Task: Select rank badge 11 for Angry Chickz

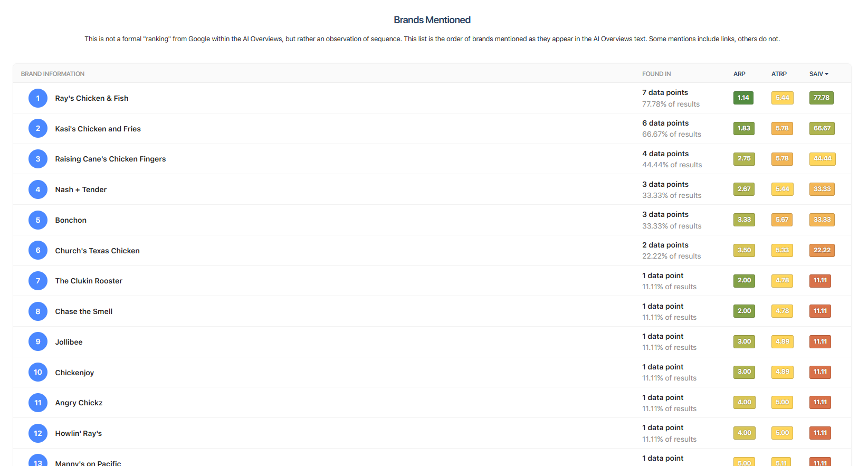Action: pos(38,403)
